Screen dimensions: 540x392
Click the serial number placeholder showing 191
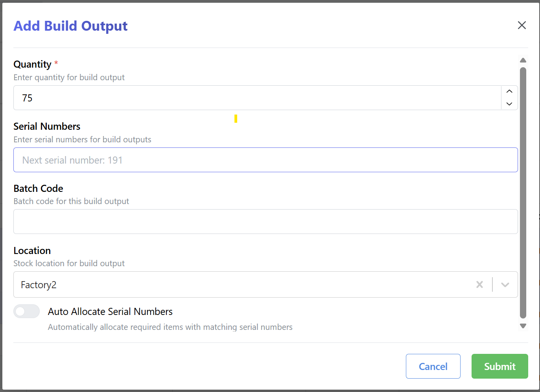tap(72, 160)
